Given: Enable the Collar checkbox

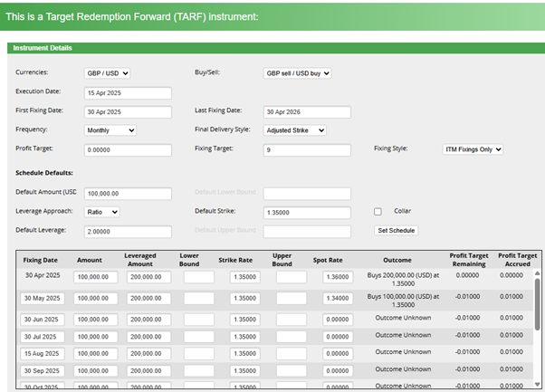Looking at the screenshot, I should click(x=378, y=212).
